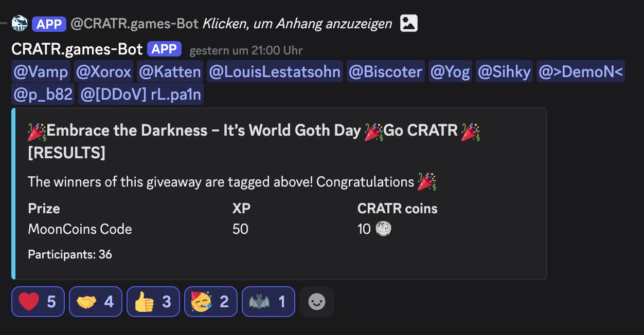Click the CRATR coin icon next to 10

pos(383,229)
